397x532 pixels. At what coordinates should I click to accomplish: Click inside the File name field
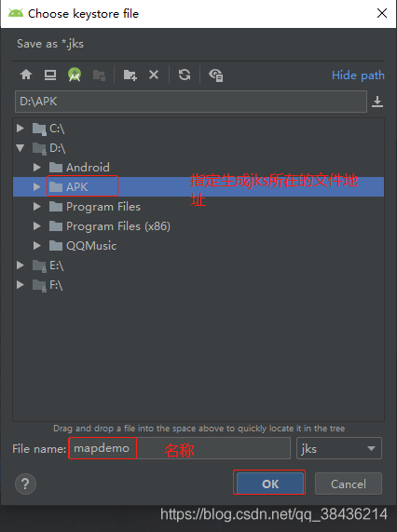click(180, 448)
